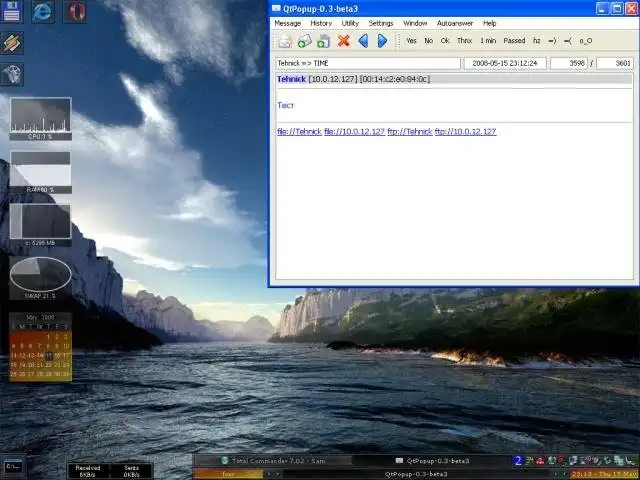Open the Utility menu
640x480 pixels.
click(x=350, y=23)
